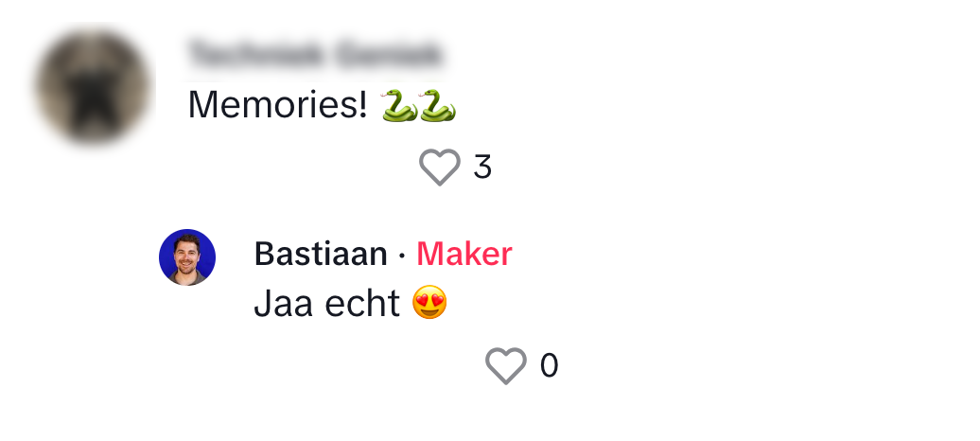Click the red "Maker" badge

tap(464, 254)
